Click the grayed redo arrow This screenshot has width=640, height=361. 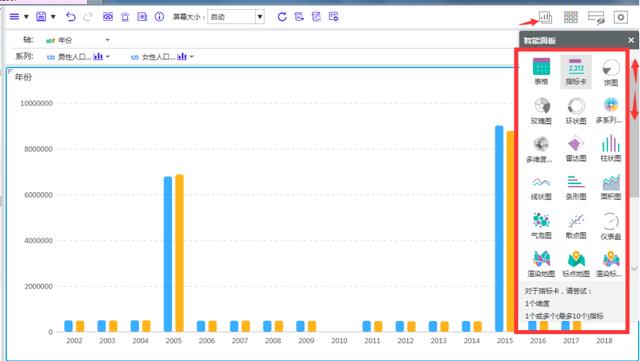pos(88,17)
